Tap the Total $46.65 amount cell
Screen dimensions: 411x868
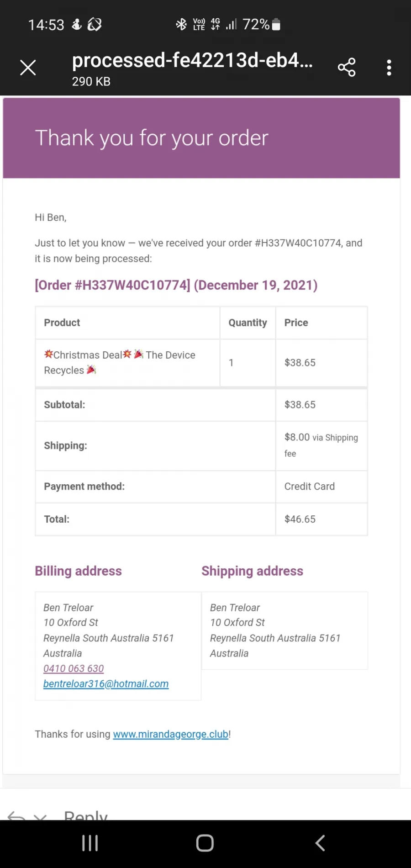(321, 519)
